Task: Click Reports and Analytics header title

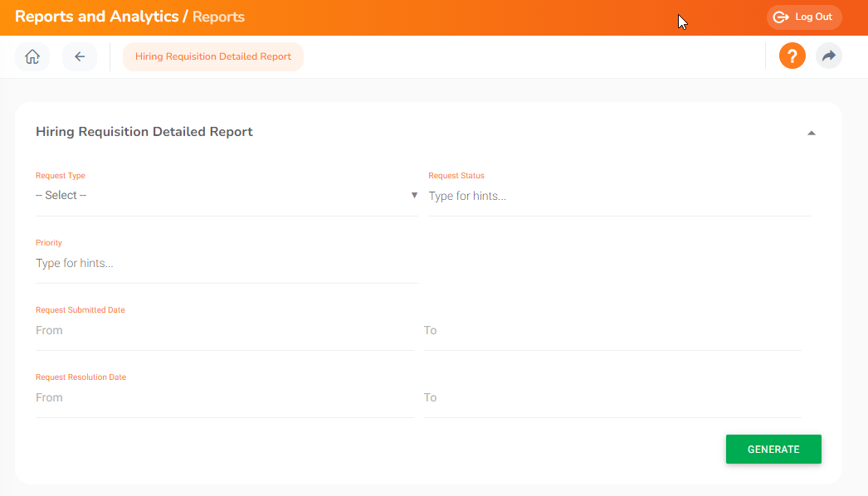Action: [96, 17]
